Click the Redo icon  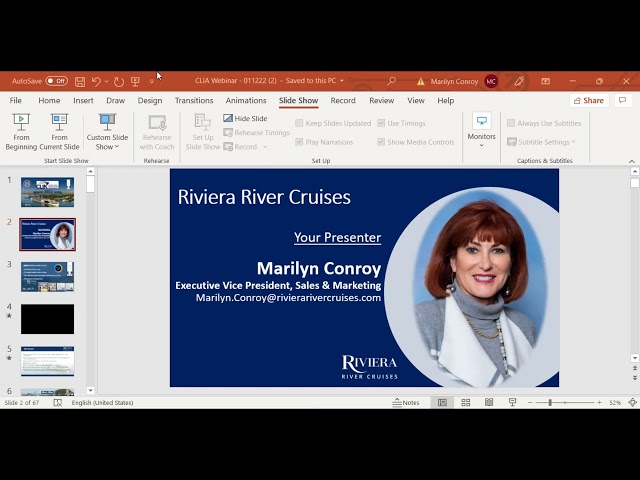119,82
